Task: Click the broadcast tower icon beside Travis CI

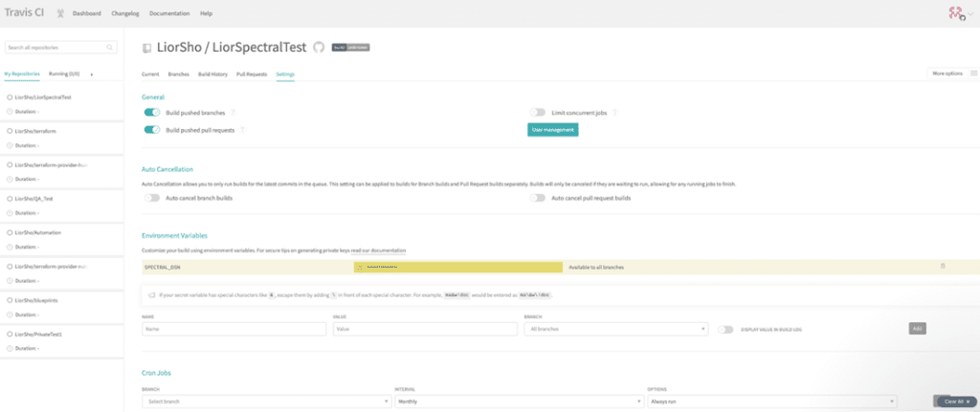Action: pos(59,13)
